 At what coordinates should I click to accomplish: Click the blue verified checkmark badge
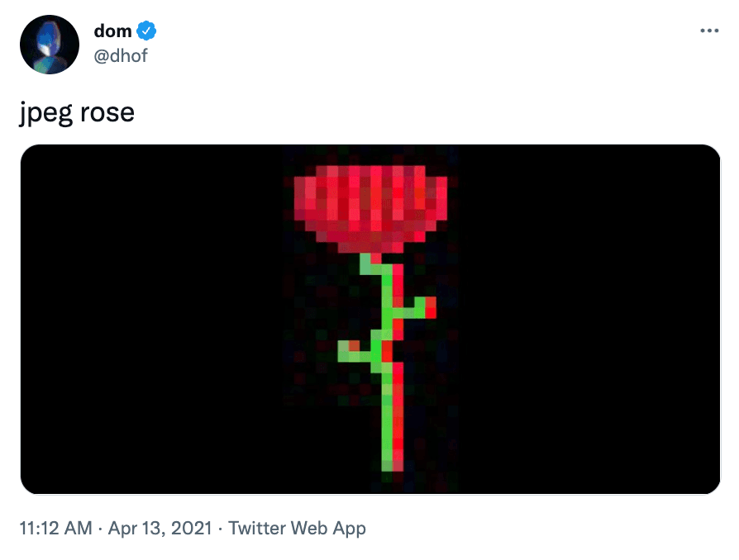coord(146,31)
